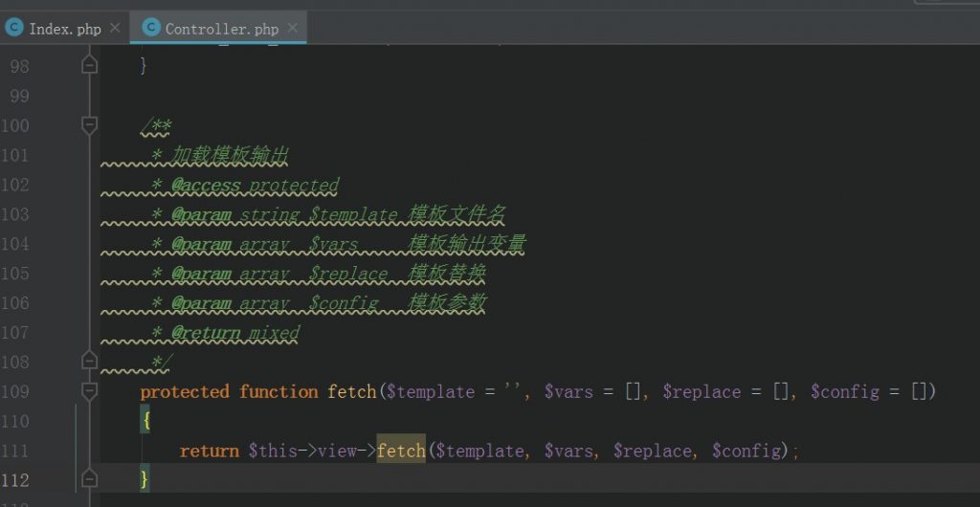Click $template parameter in function signature

point(430,392)
